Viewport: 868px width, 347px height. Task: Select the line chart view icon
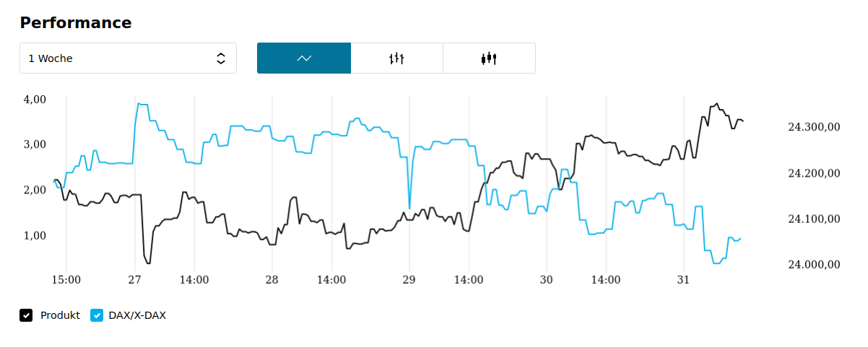click(x=304, y=58)
